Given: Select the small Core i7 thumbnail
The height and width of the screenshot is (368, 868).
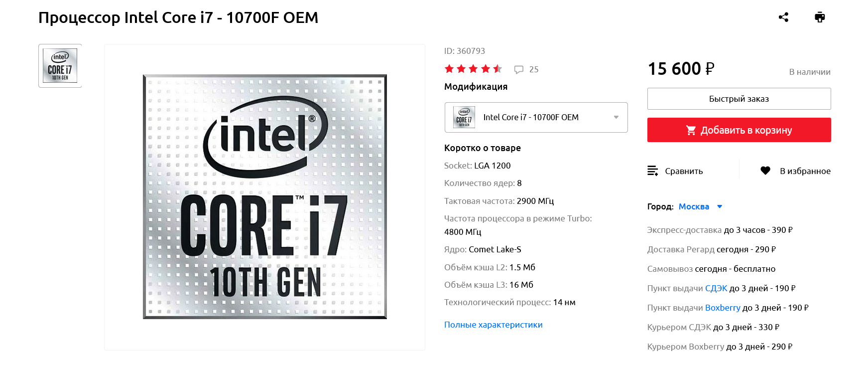Looking at the screenshot, I should pyautogui.click(x=60, y=66).
